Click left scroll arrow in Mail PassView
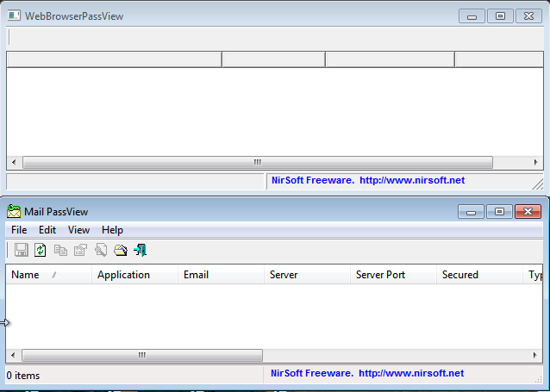Viewport: 550px width, 392px height. pyautogui.click(x=13, y=355)
